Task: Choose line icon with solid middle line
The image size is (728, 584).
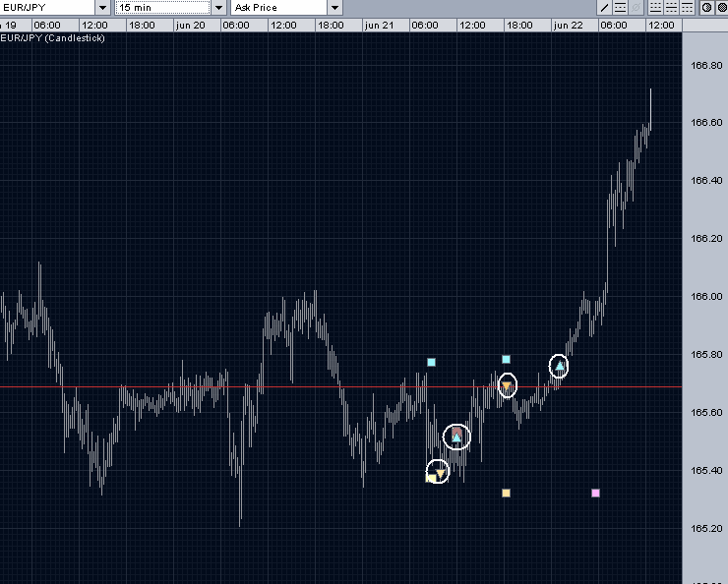Action: [671, 8]
